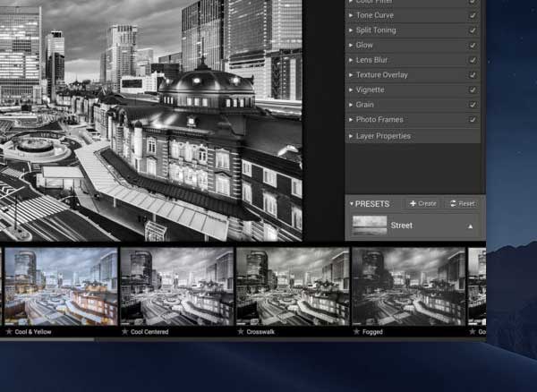Click the Street preset category name
This screenshot has width=537, height=392.
tap(401, 226)
